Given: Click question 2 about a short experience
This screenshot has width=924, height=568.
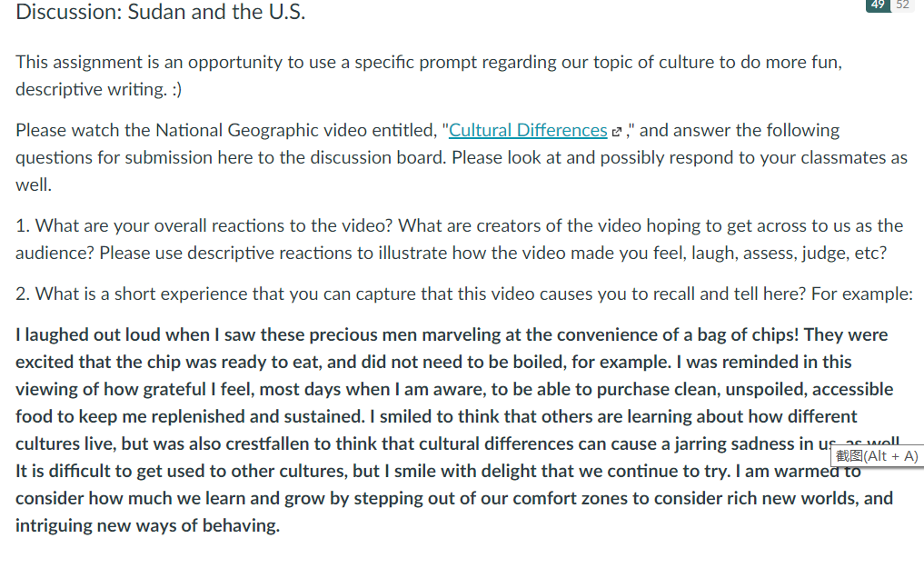Looking at the screenshot, I should point(463,294).
